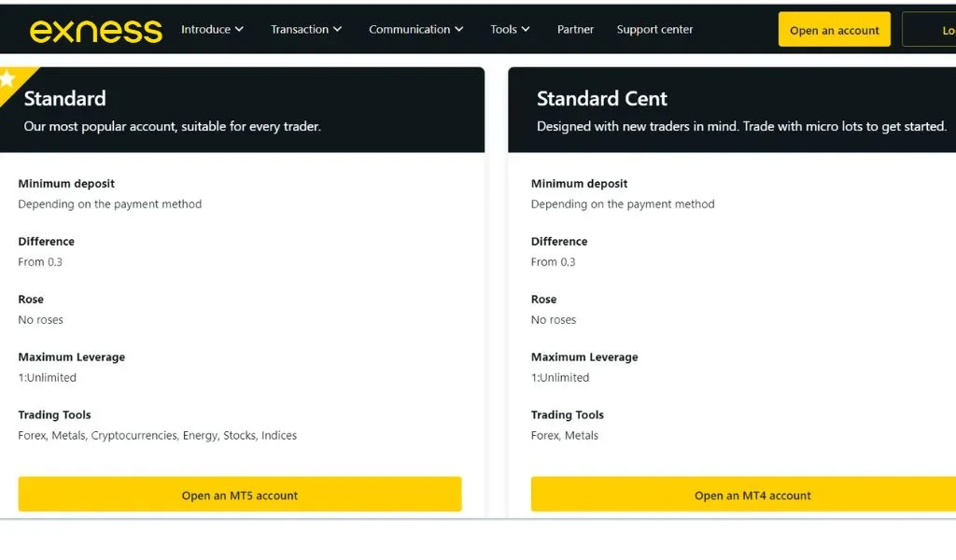This screenshot has height=560, width=956.
Task: Expand the Introduce dropdown menu
Action: pyautogui.click(x=212, y=30)
